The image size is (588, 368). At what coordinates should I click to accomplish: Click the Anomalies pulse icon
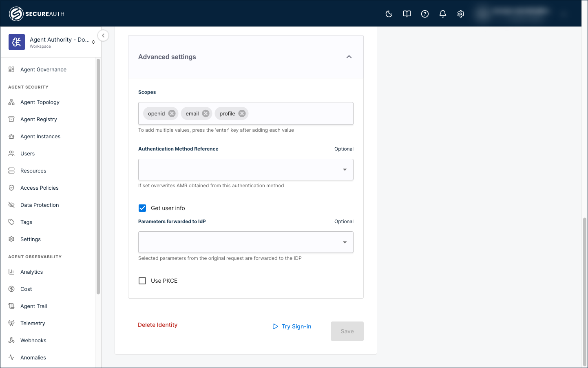(11, 357)
